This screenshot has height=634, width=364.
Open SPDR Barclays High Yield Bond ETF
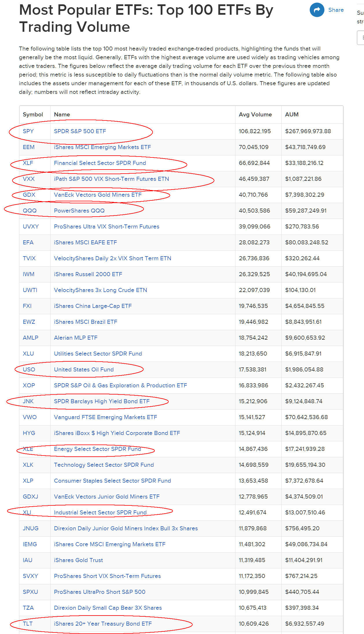point(102,401)
